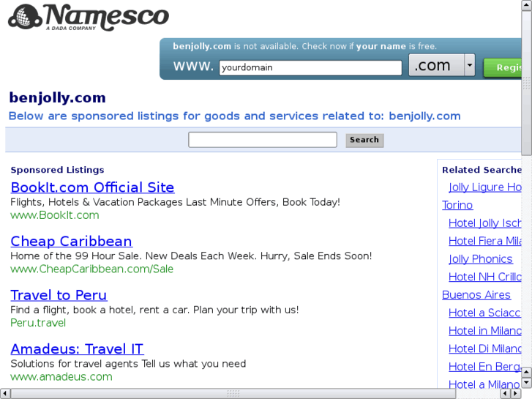Open the .com domain extension dropdown
This screenshot has height=399, width=532.
tap(442, 65)
